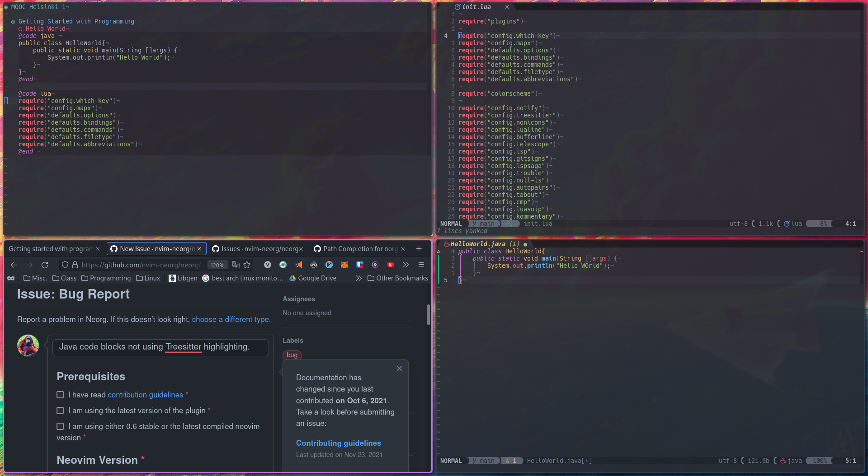Click the Google Drive bookmark icon

point(293,278)
